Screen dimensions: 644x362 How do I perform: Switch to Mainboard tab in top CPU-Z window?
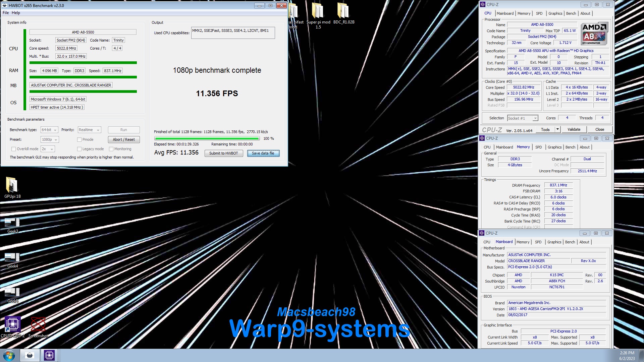click(505, 13)
